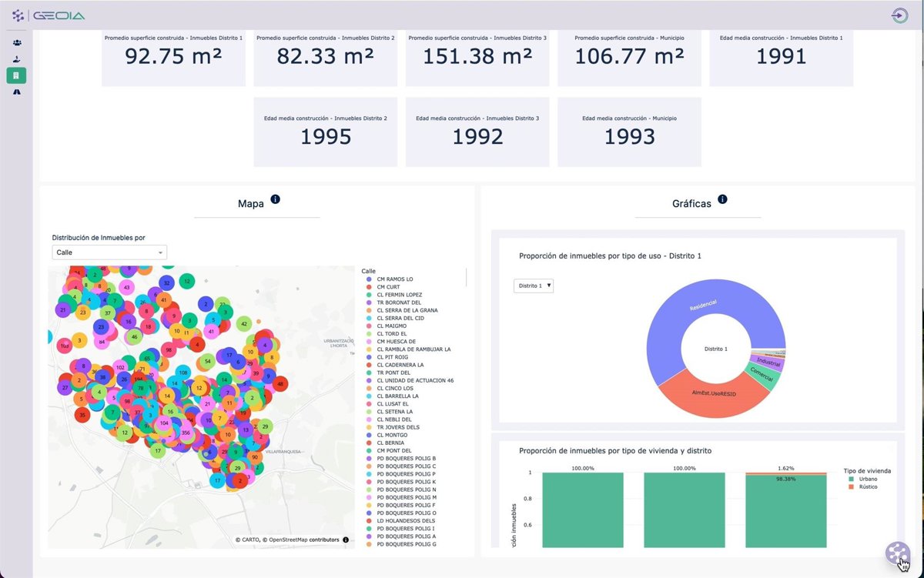Toggle CL MONTGO legend entry
The height and width of the screenshot is (578, 924).
tap(392, 435)
